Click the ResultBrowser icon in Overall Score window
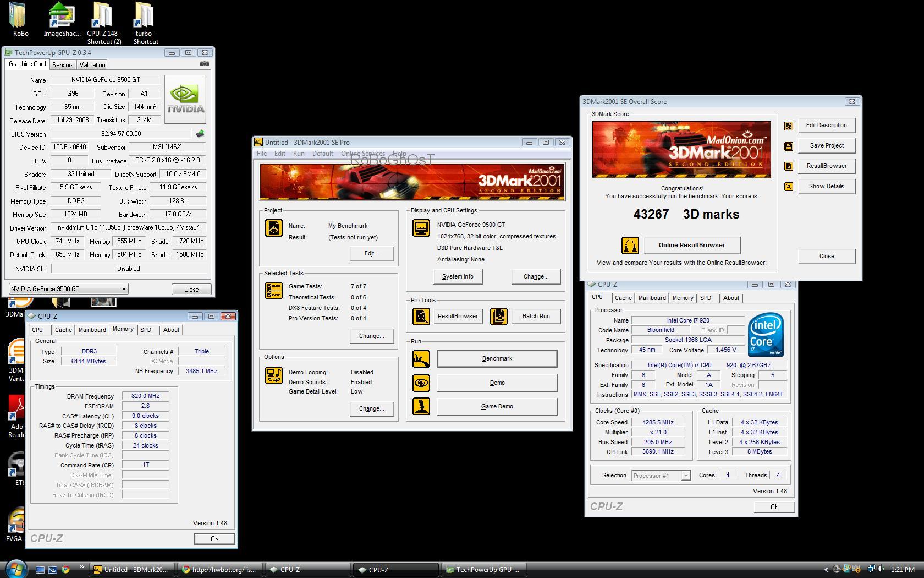 (x=789, y=166)
